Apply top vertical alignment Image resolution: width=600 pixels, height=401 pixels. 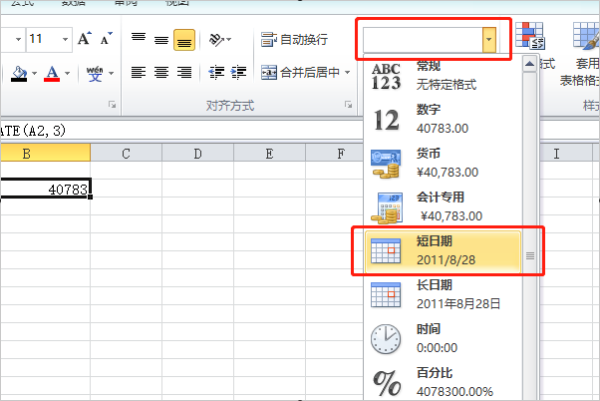pos(138,39)
